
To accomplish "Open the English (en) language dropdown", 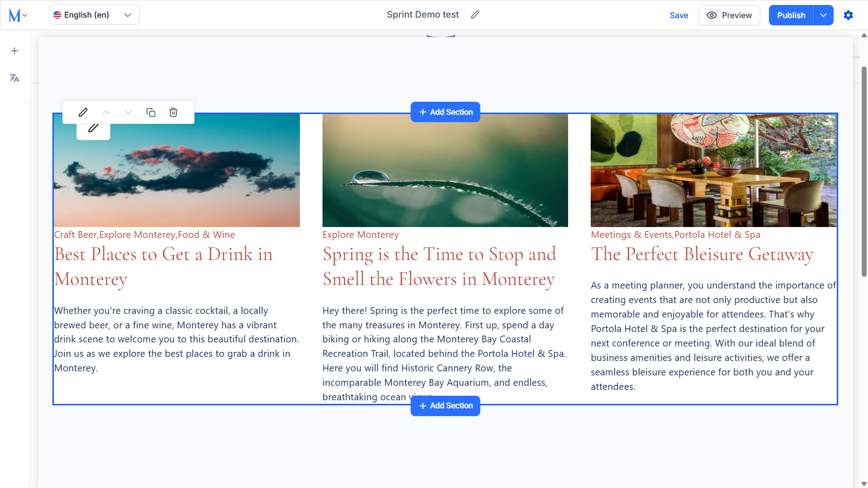I will pos(94,15).
